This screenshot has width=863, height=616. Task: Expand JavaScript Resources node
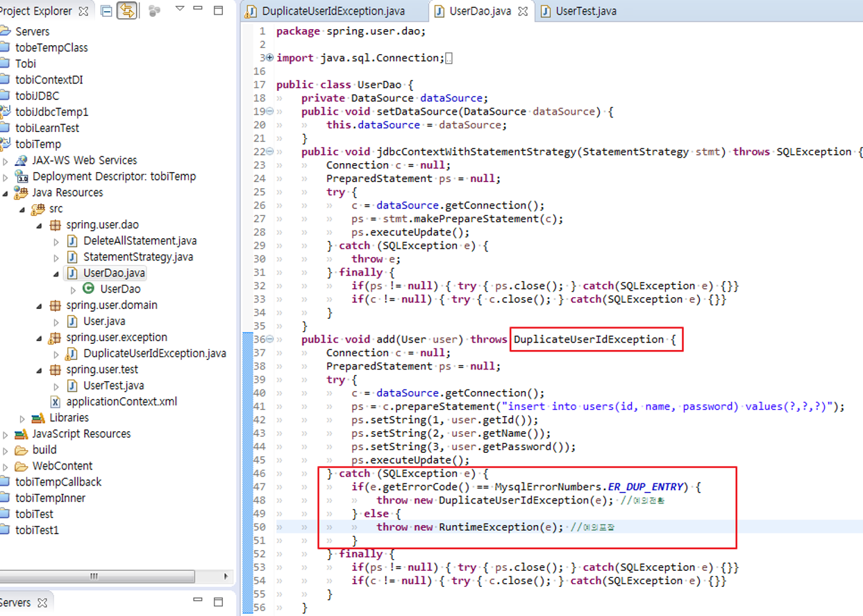point(6,434)
